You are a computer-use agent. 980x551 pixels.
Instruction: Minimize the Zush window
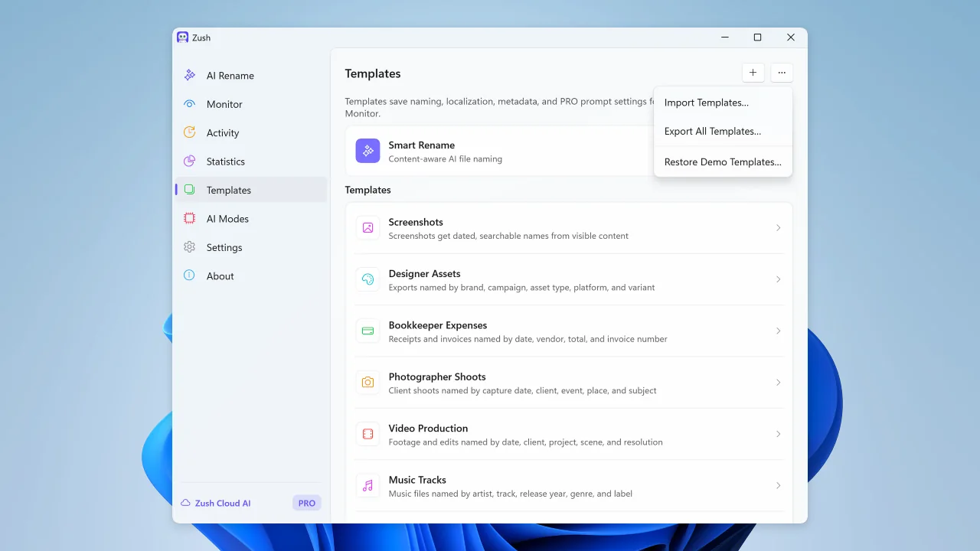coord(724,37)
